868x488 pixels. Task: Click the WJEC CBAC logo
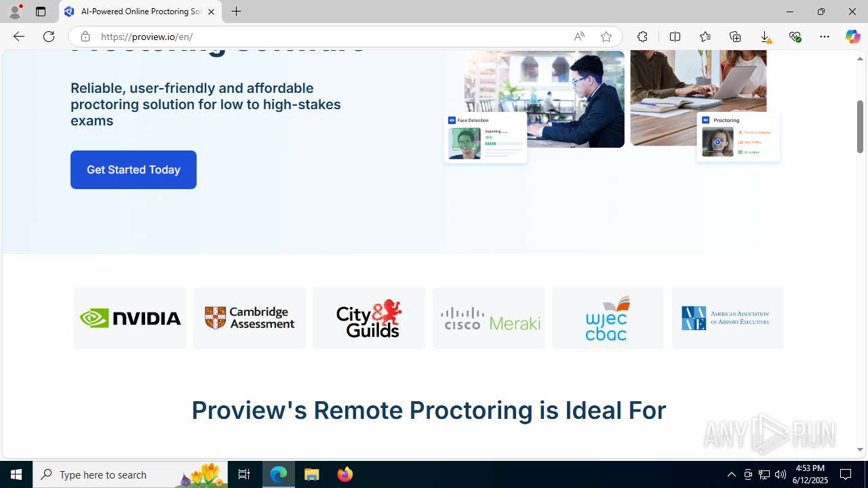pyautogui.click(x=608, y=318)
